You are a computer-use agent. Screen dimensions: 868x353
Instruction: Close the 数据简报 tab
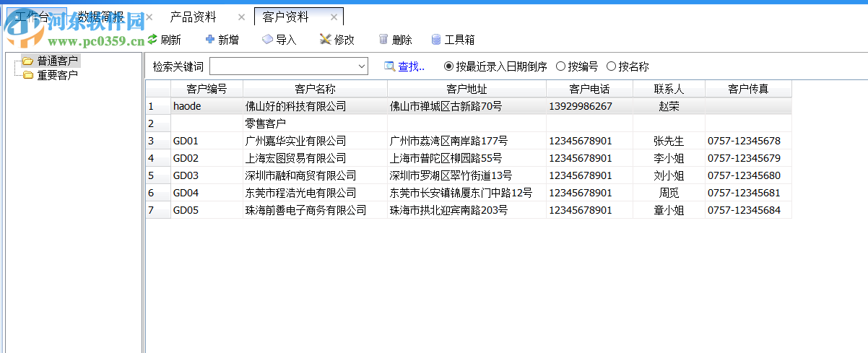(149, 17)
